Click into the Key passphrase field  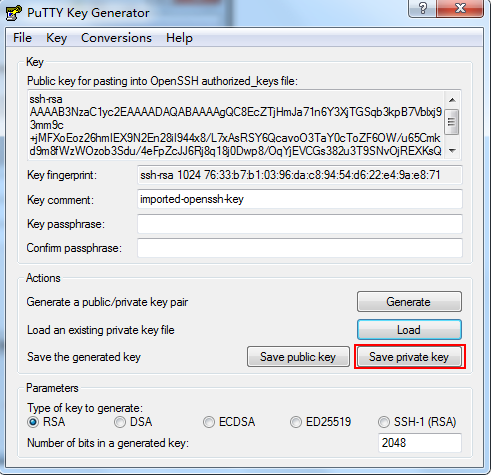pyautogui.click(x=300, y=224)
